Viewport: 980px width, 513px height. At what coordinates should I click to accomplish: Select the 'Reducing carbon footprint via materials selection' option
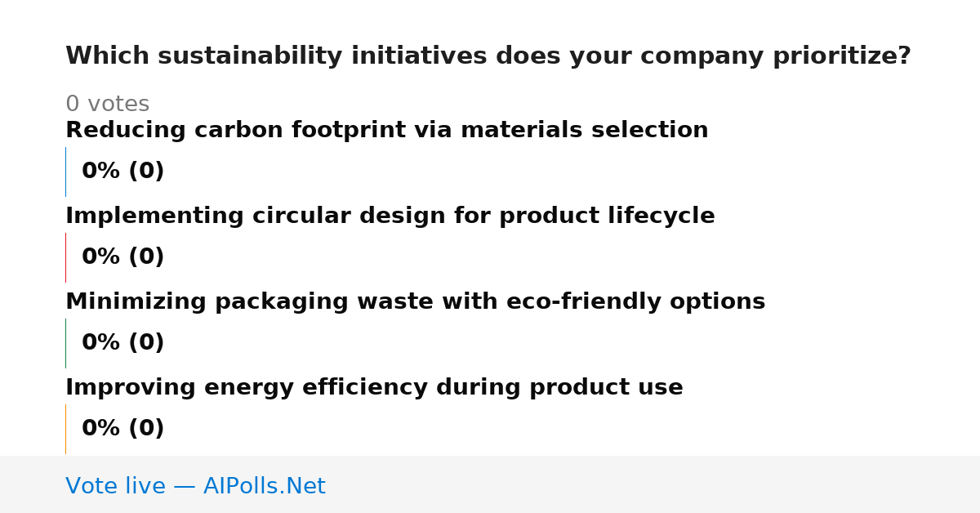pyautogui.click(x=386, y=130)
